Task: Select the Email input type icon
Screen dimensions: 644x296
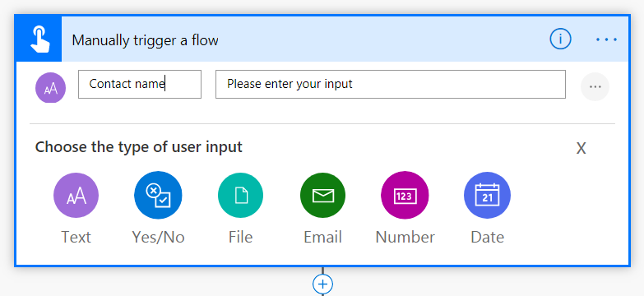Action: click(x=322, y=195)
